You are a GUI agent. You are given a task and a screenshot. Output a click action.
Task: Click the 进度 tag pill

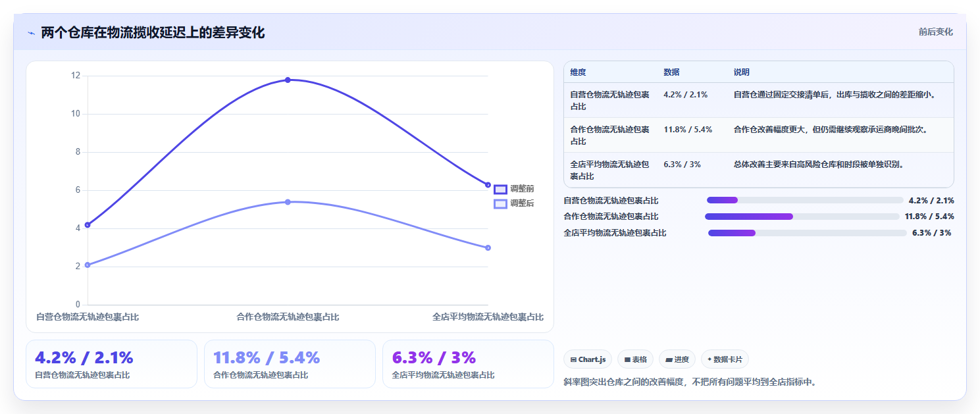(x=677, y=359)
